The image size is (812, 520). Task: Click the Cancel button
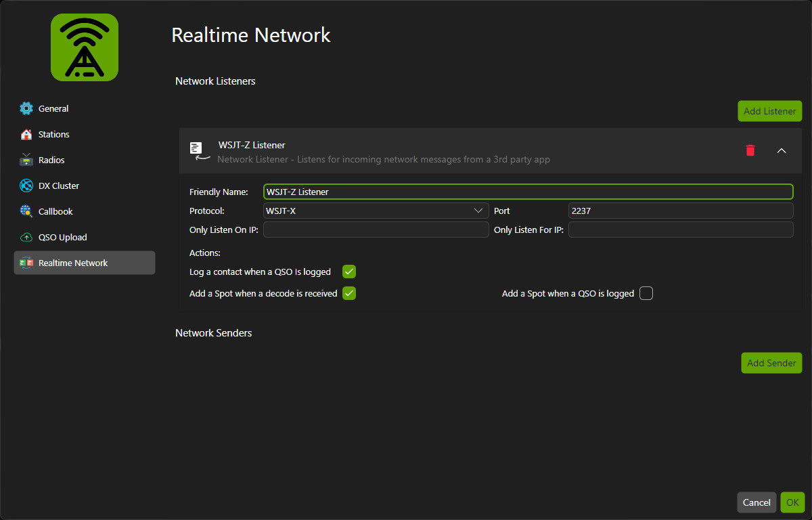[x=757, y=502]
